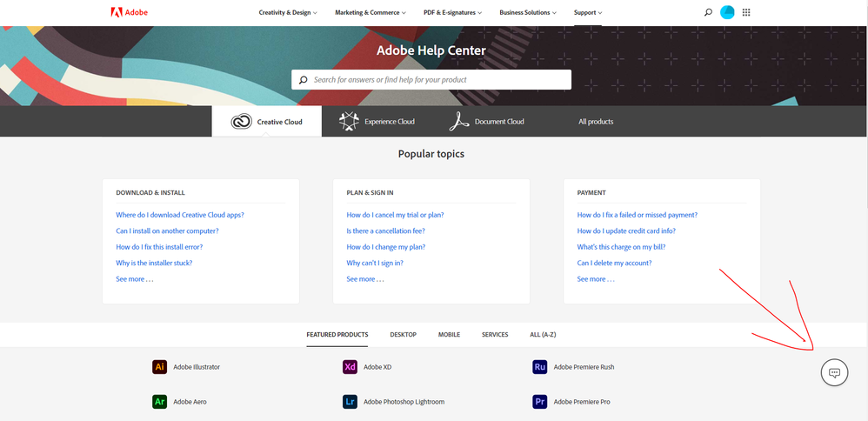The width and height of the screenshot is (868, 421).
Task: Click the Premiere Rush Ru icon
Action: 540,367
